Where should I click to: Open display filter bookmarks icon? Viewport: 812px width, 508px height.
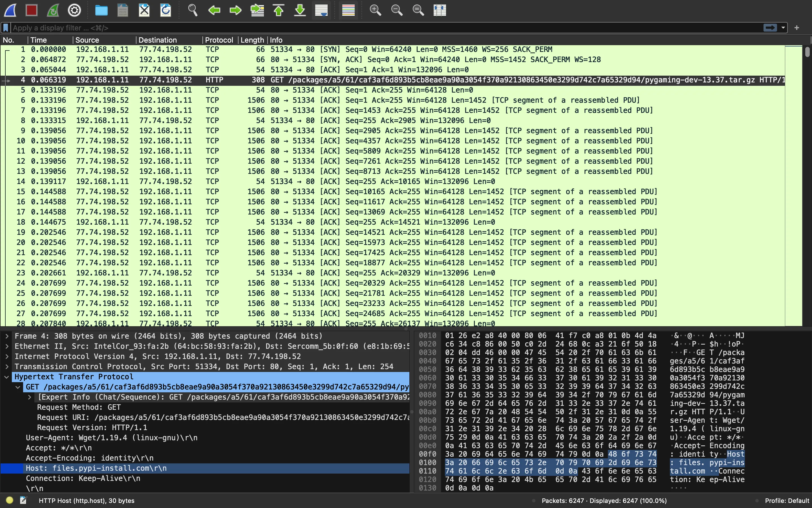pos(6,28)
